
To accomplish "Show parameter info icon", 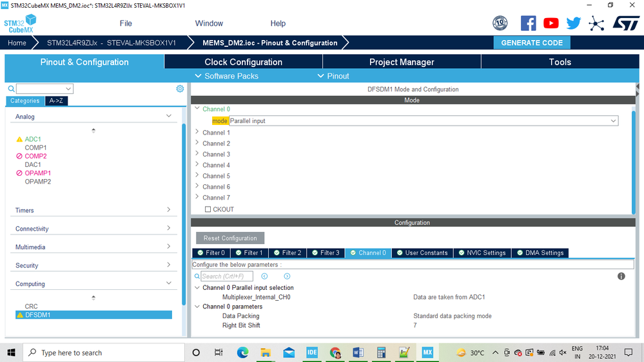I will point(621,276).
